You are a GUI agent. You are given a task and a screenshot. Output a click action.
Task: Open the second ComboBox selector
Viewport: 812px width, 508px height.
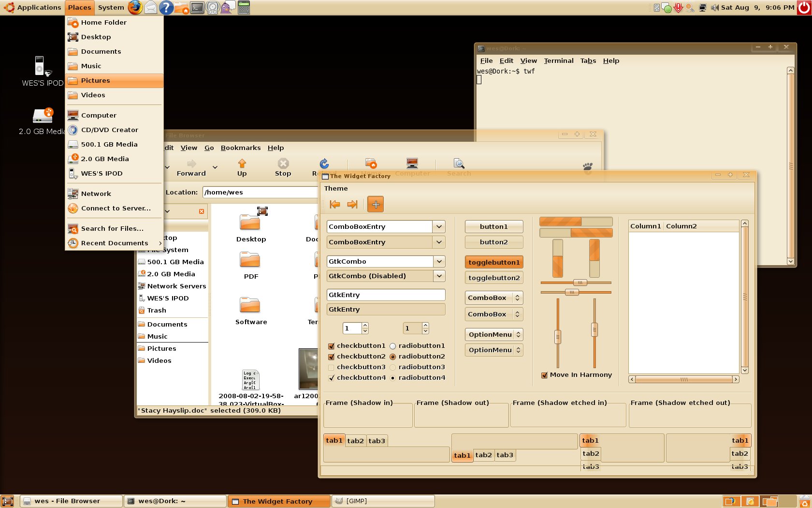coord(494,314)
